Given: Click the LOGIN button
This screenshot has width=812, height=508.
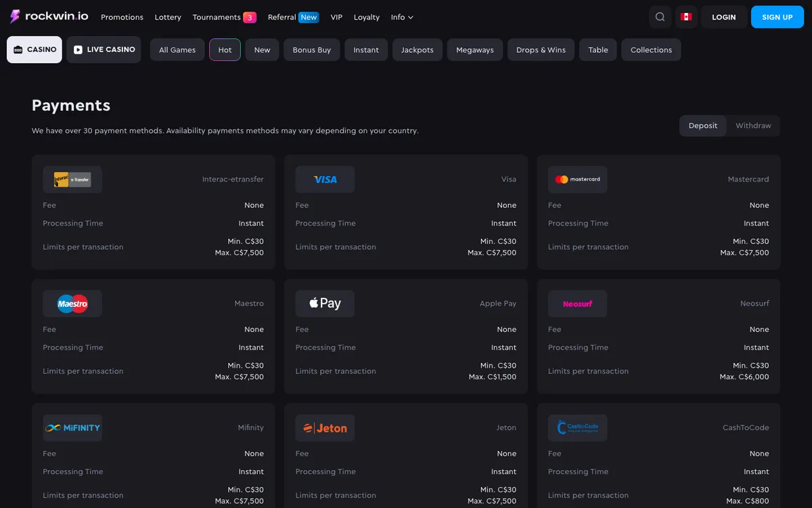Looking at the screenshot, I should pyautogui.click(x=724, y=17).
